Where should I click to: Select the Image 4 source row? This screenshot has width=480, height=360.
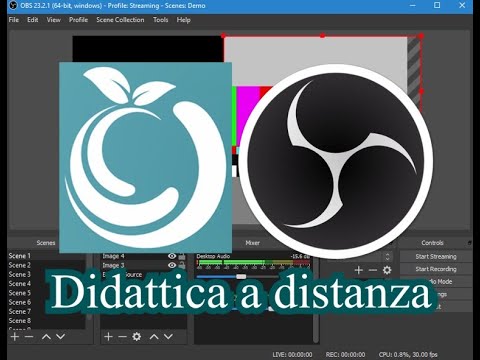pyautogui.click(x=144, y=256)
